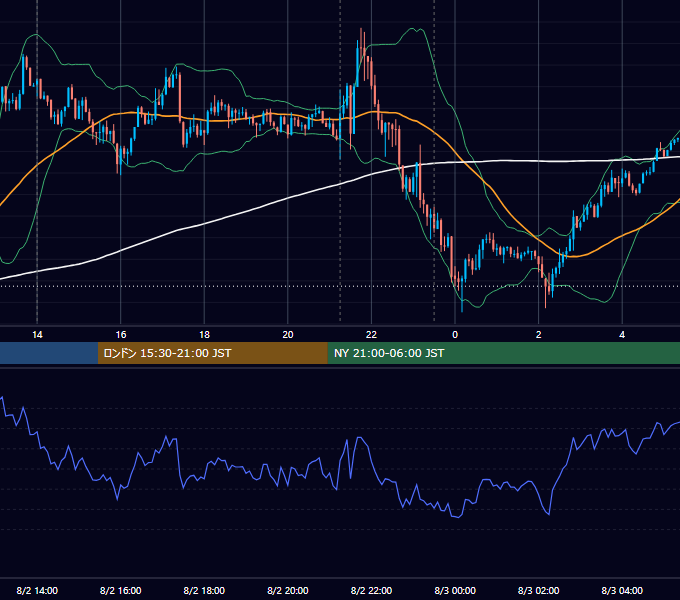Click the 8/3 02:00 date label

click(539, 590)
